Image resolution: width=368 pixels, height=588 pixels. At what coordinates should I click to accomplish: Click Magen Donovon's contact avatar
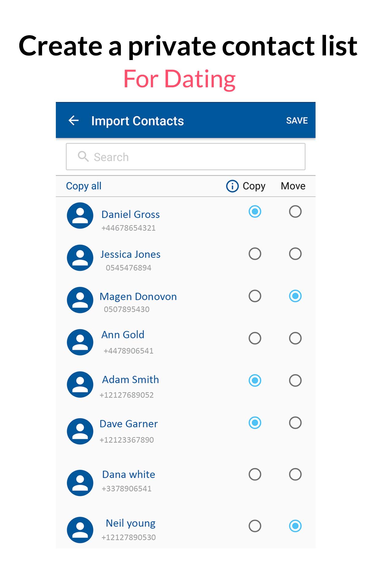80,300
